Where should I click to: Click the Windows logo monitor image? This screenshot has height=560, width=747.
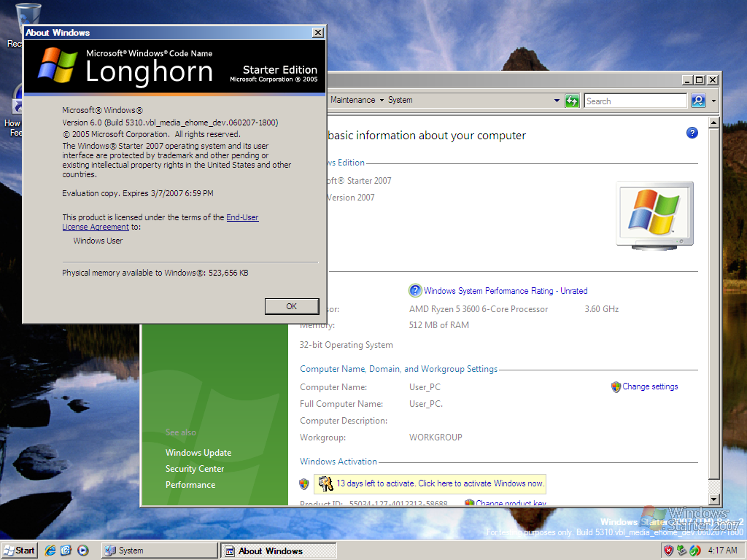pyautogui.click(x=654, y=215)
